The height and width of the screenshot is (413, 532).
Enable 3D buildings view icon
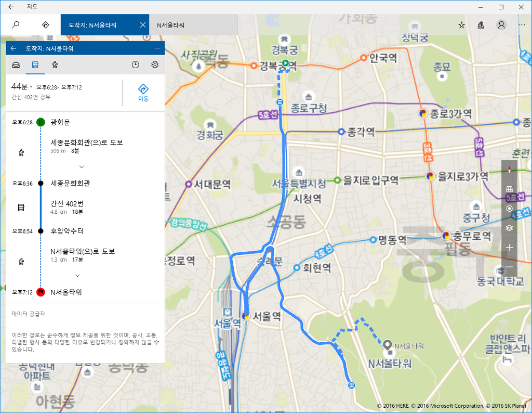click(x=509, y=188)
